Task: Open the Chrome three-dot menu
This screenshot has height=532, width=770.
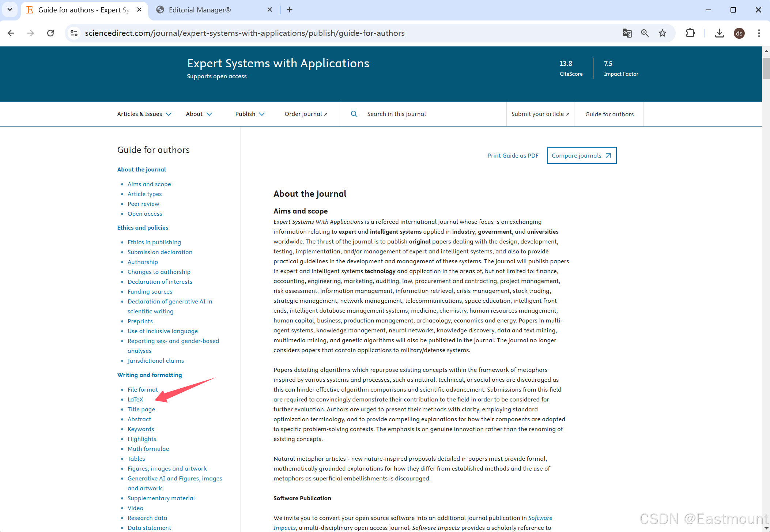Action: 759,33
